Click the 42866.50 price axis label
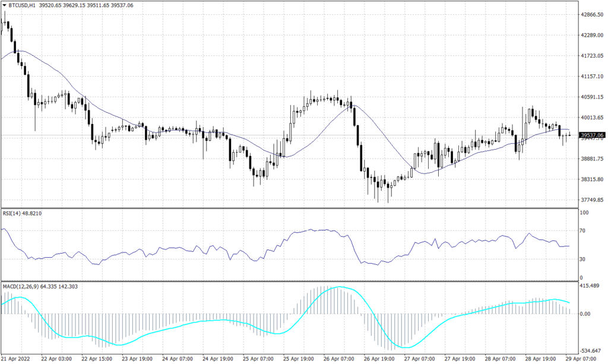The width and height of the screenshot is (608, 364). click(592, 14)
